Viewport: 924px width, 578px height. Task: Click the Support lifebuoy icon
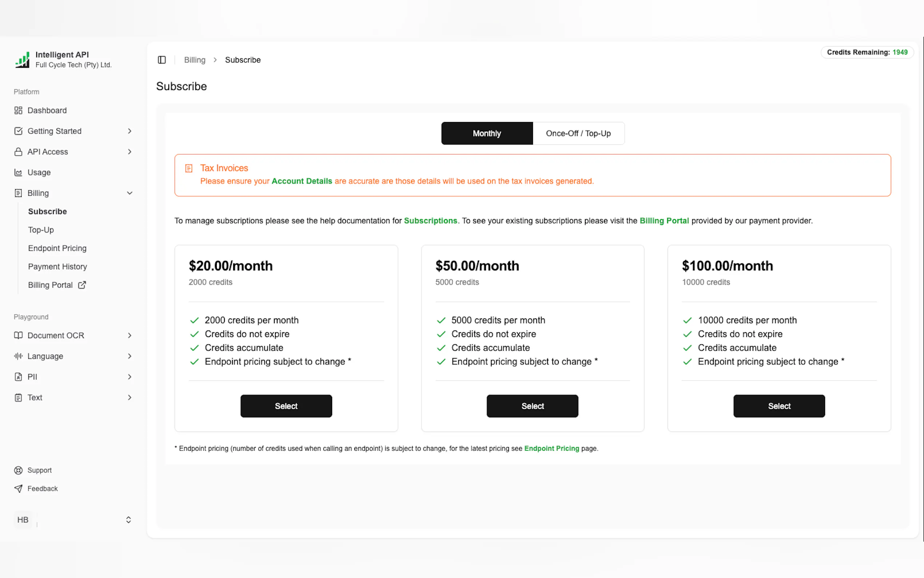point(18,470)
